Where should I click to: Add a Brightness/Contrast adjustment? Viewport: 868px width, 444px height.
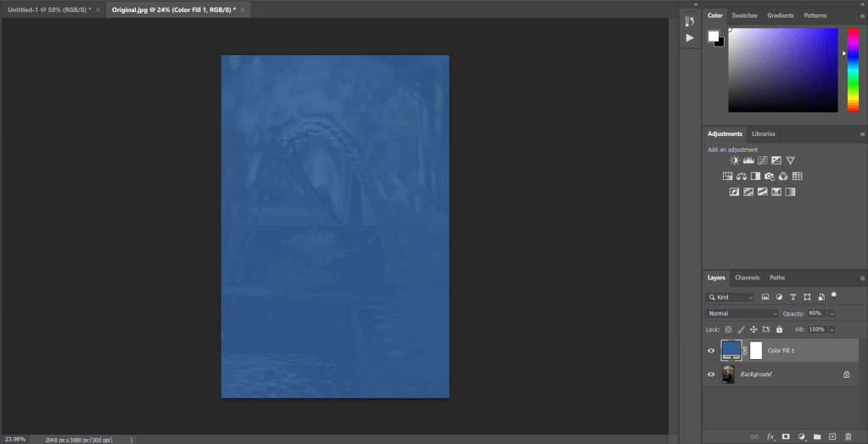(735, 160)
